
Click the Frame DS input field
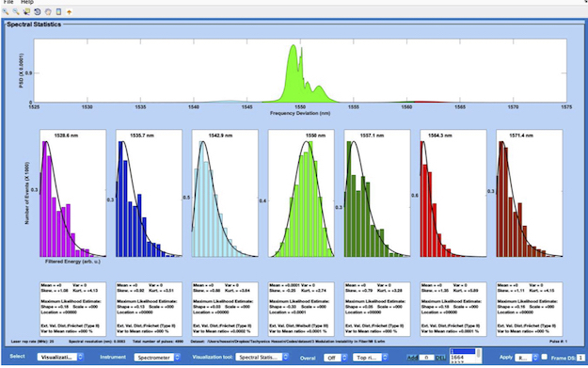tap(580, 358)
